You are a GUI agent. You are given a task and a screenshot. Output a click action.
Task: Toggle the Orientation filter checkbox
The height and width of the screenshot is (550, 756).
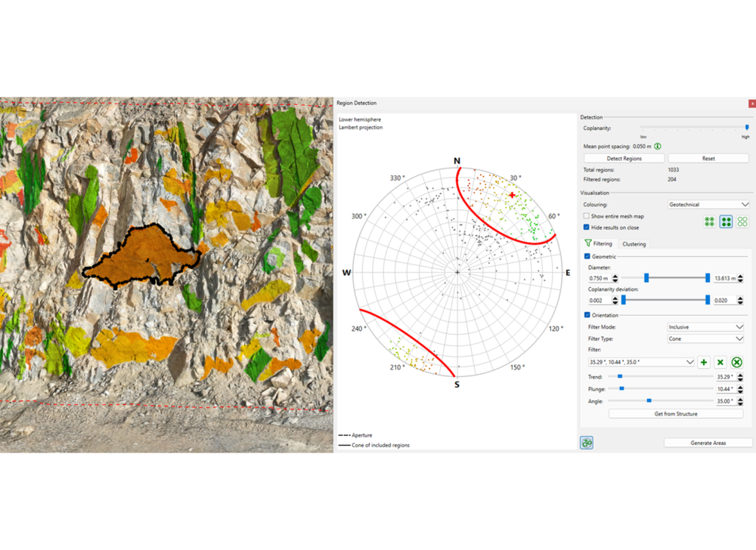pyautogui.click(x=587, y=315)
